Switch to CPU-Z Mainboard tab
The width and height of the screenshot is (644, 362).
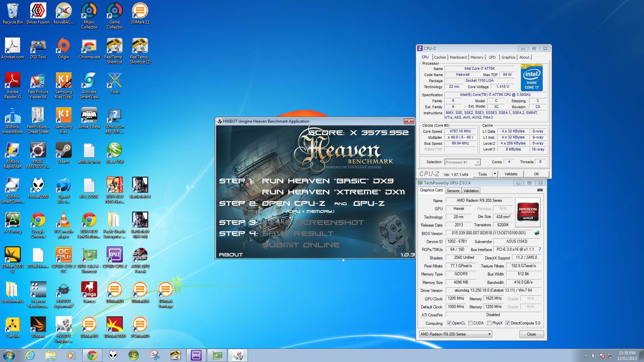click(x=458, y=57)
